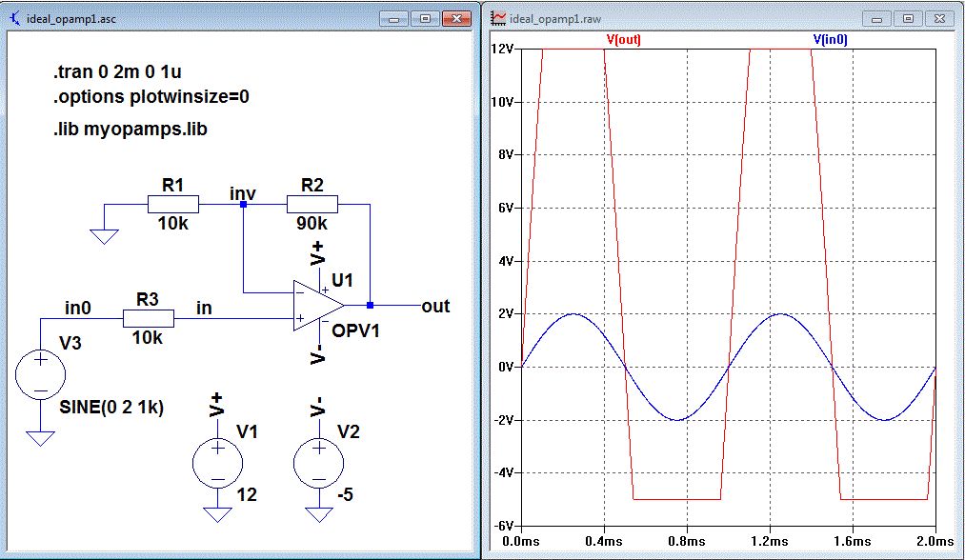
Task: Click the V1 value 12
Action: (247, 495)
